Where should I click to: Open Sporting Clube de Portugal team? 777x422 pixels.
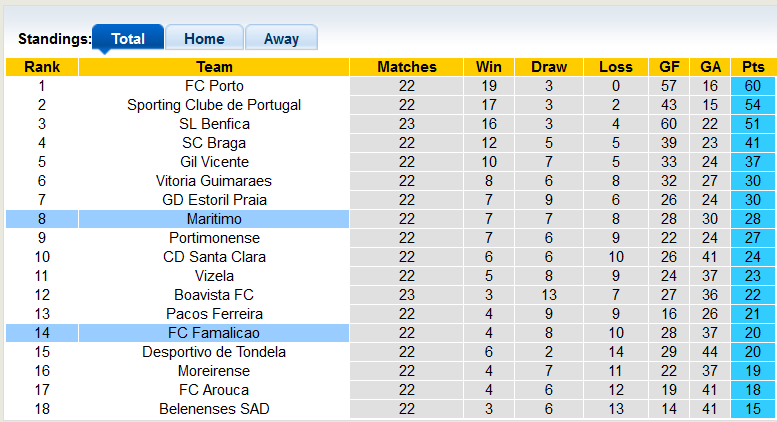point(214,105)
